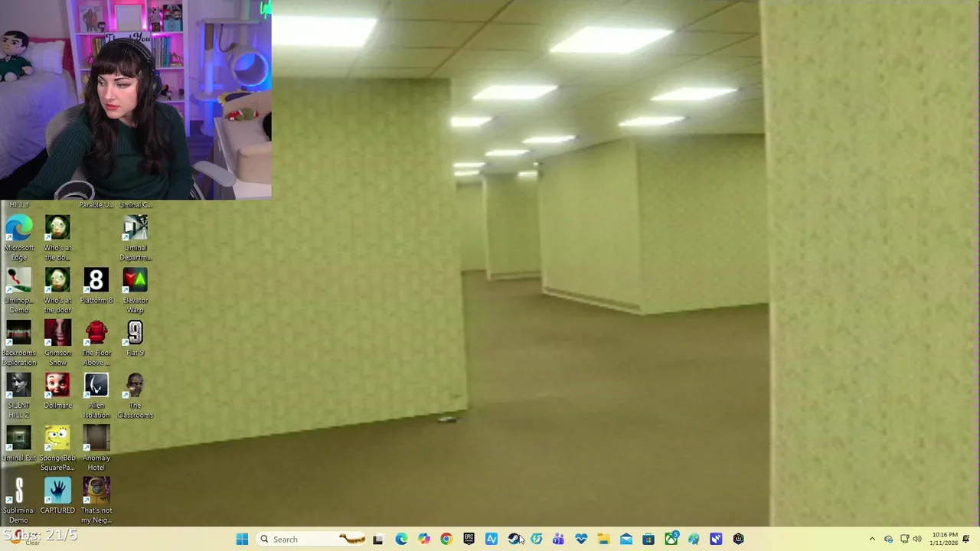980x551 pixels.
Task: Open the Windows Start menu
Action: coord(242,540)
